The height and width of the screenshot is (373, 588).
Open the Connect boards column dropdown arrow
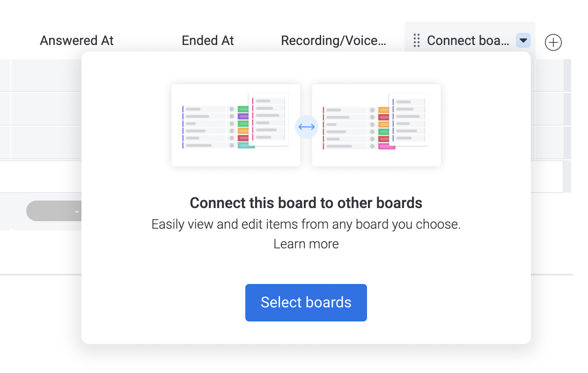[x=523, y=41]
